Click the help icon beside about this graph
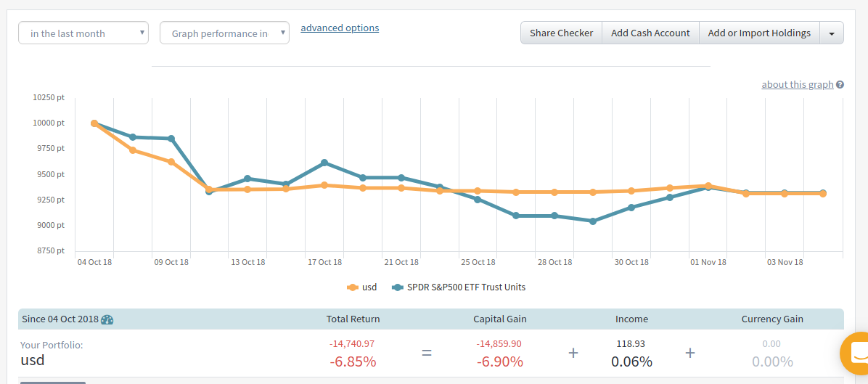Viewport: 868px width, 384px height. [840, 85]
